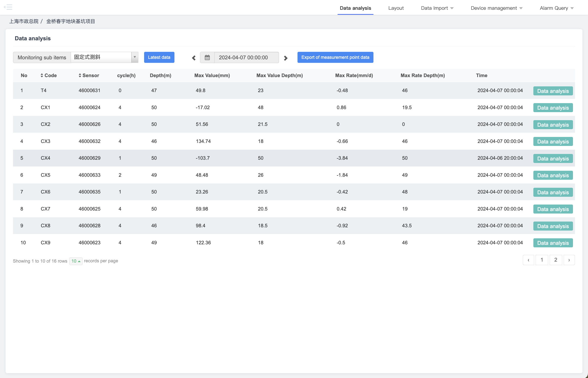Open Data analysis for CX3 row
The height and width of the screenshot is (378, 588).
coord(553,141)
